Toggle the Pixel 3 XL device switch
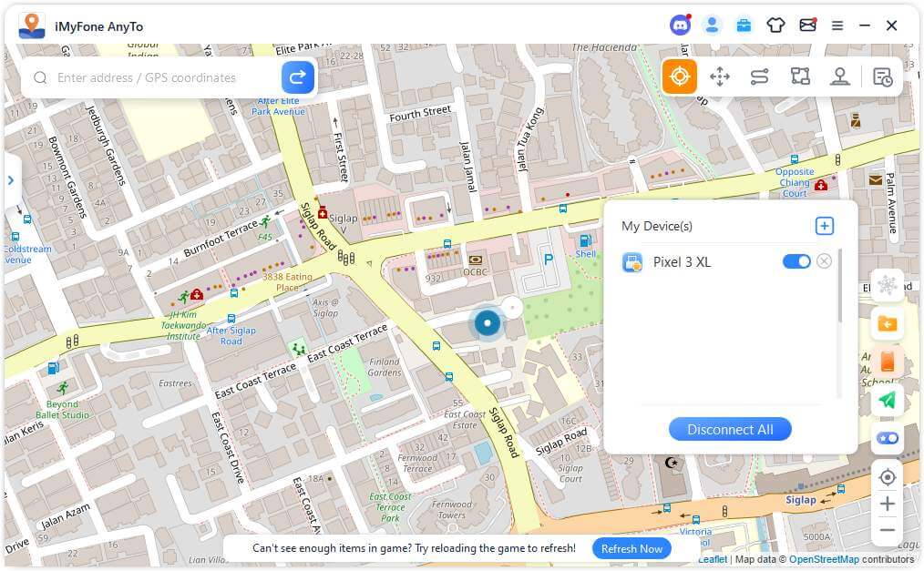Screen dimensions: 924x571 click(x=796, y=262)
